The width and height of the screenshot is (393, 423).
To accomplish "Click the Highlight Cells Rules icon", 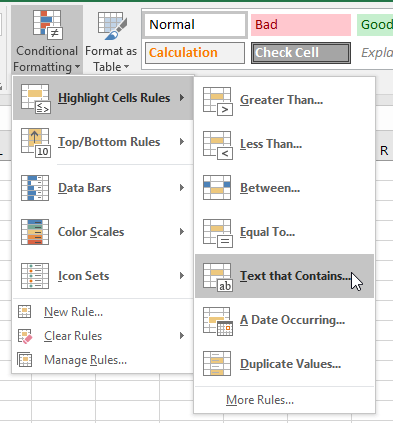I will [36, 99].
